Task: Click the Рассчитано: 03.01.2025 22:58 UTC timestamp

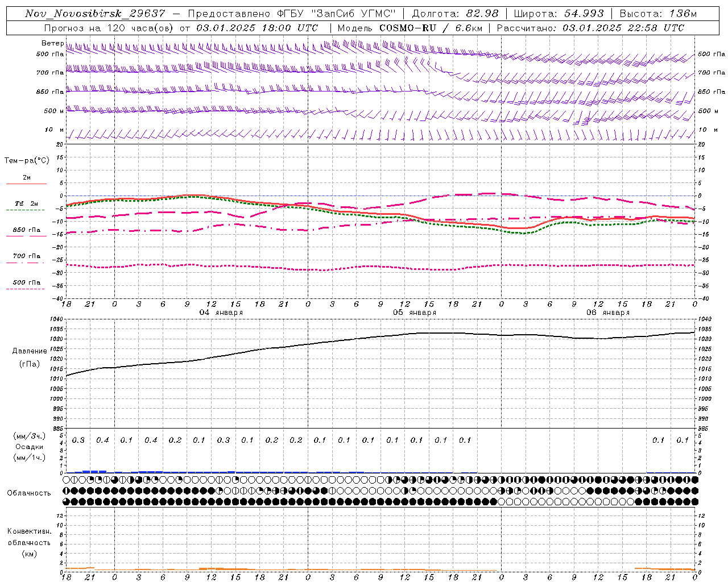Action: point(590,27)
